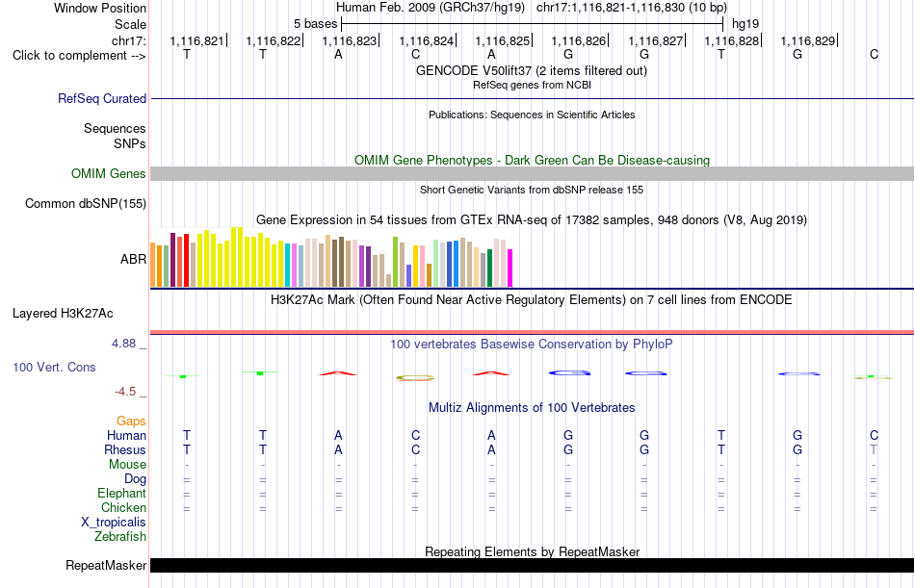Click the Sequences track label

[115, 128]
